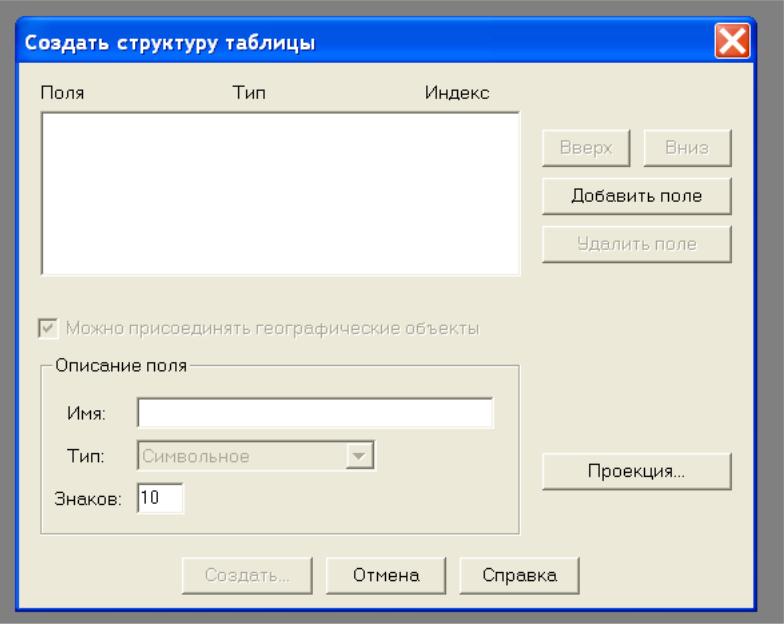Click the Тип column header above list
This screenshot has width=784, height=624.
click(x=249, y=93)
